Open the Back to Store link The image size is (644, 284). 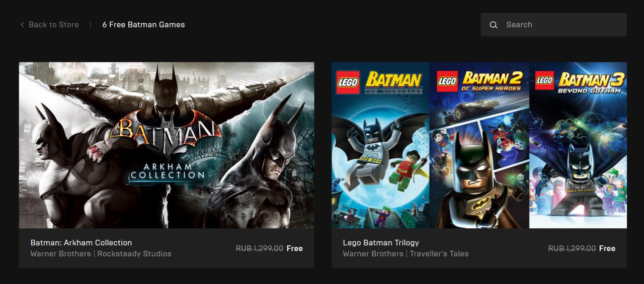pos(54,25)
